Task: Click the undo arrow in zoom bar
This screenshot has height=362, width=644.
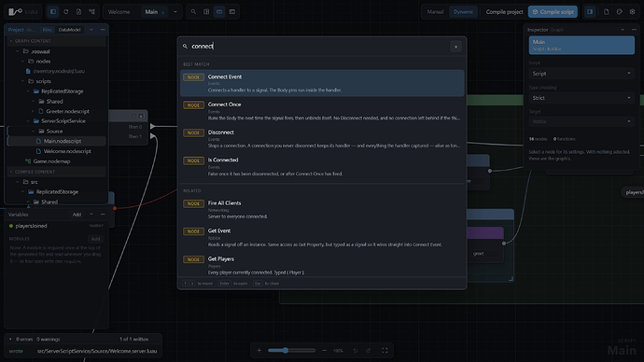Action: point(356,351)
